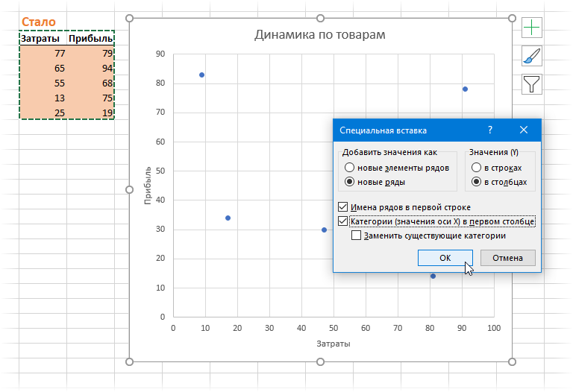
Task: Click the chart's bottom-right resize handle
Action: tap(512, 361)
